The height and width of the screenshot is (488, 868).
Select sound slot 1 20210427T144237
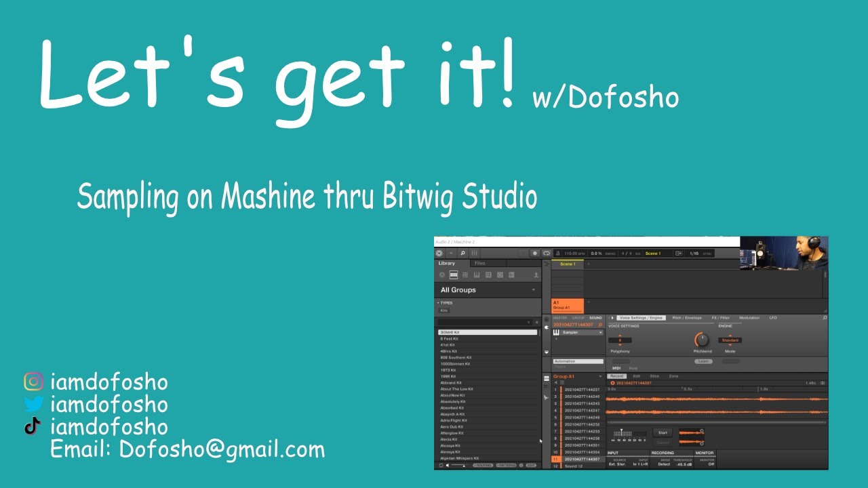(x=578, y=390)
